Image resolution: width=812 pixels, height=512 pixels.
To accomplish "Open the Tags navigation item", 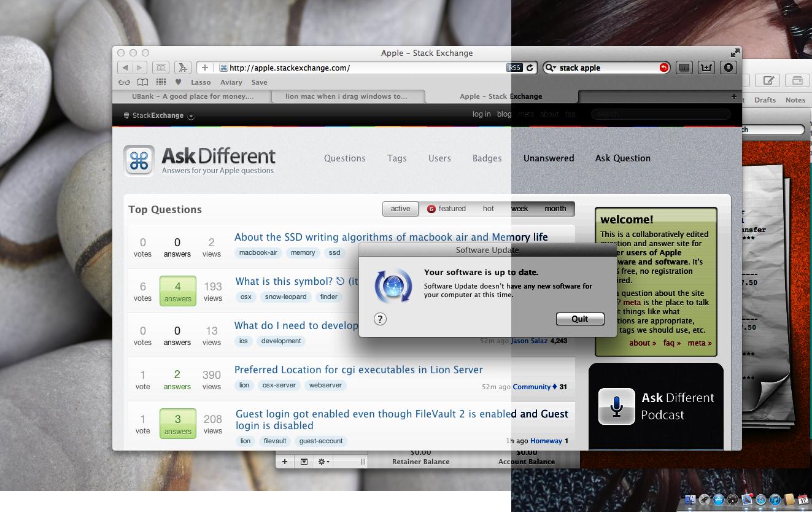I will pyautogui.click(x=397, y=158).
